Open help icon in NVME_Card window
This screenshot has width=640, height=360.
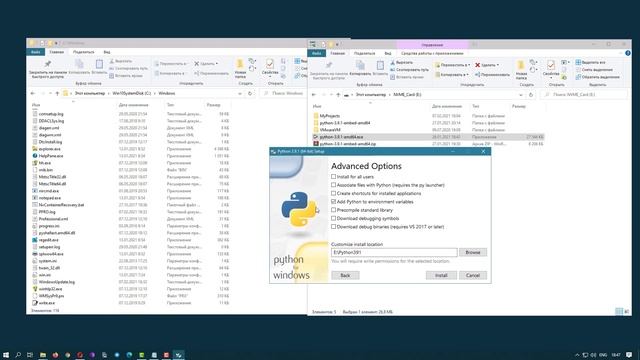point(628,53)
